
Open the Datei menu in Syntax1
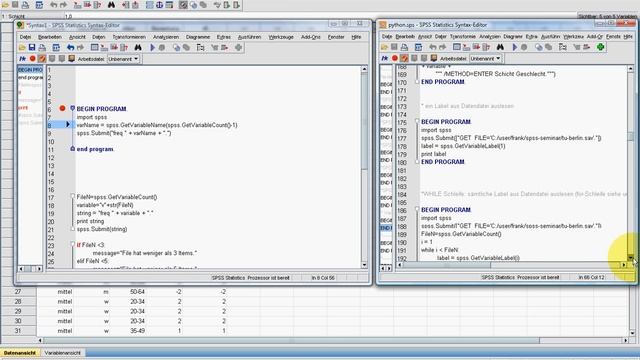(25, 37)
